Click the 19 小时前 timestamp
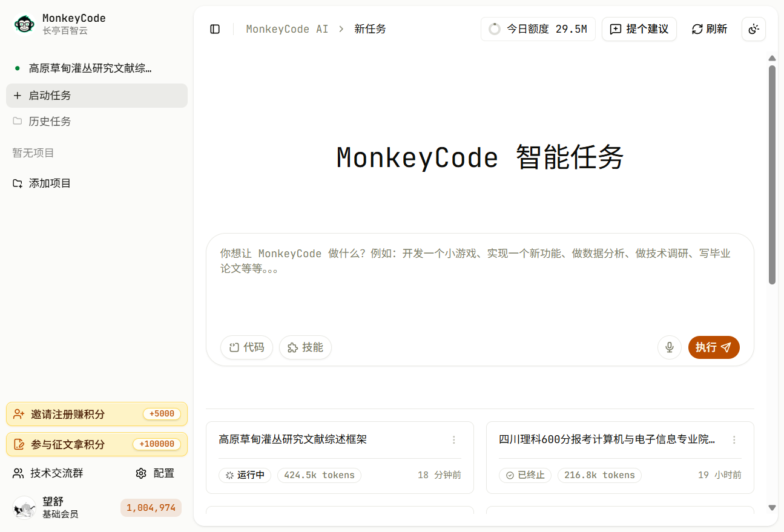Image resolution: width=784 pixels, height=532 pixels. click(x=720, y=475)
